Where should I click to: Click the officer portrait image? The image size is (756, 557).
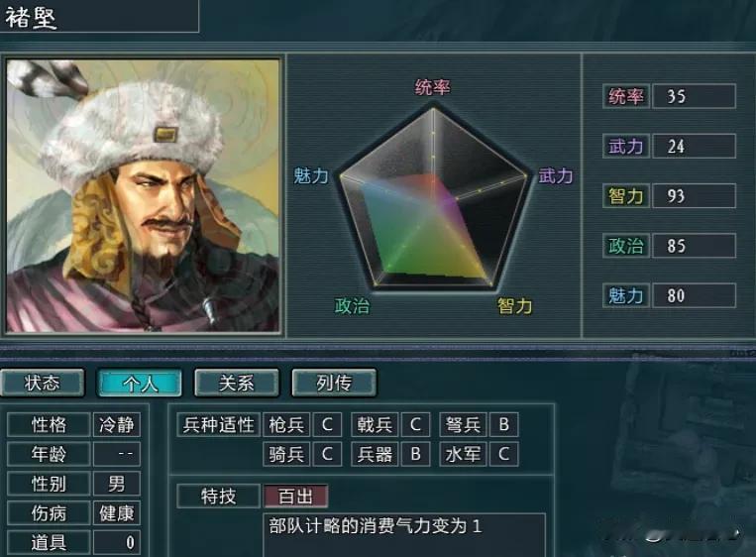click(x=143, y=195)
